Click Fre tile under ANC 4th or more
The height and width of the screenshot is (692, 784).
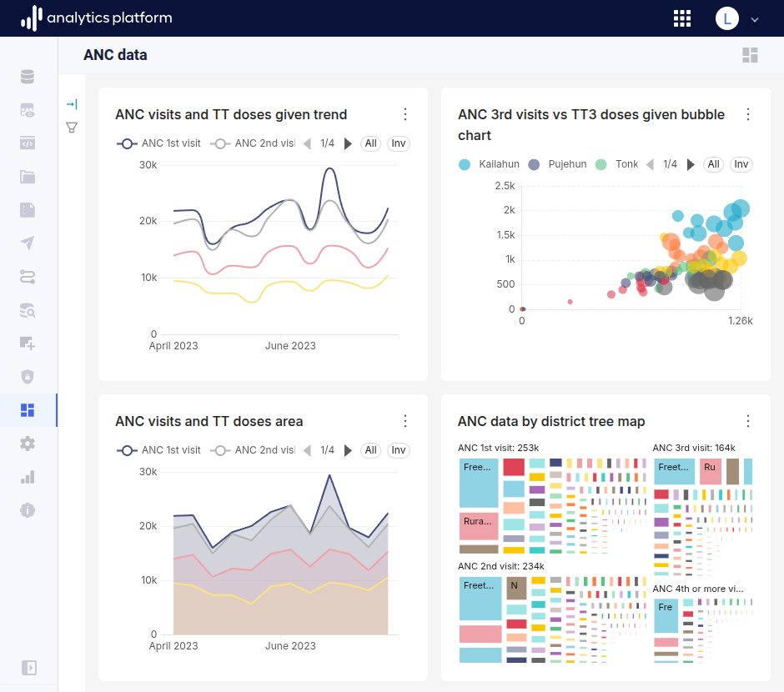tap(666, 615)
